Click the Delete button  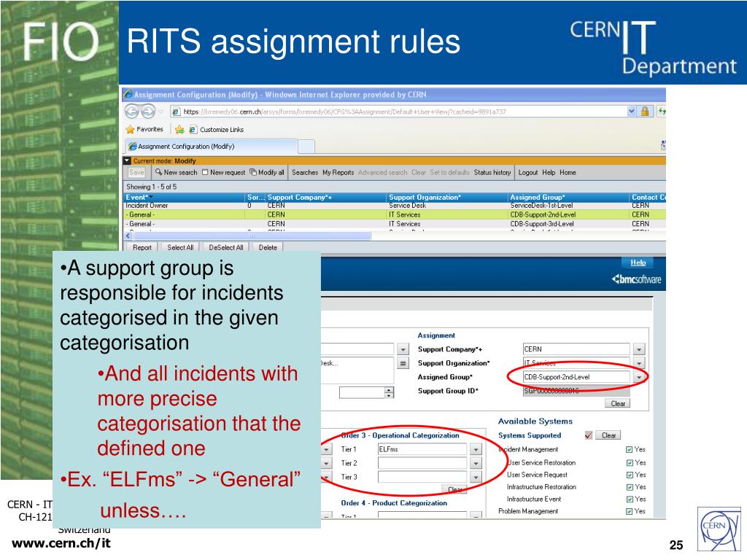point(268,247)
